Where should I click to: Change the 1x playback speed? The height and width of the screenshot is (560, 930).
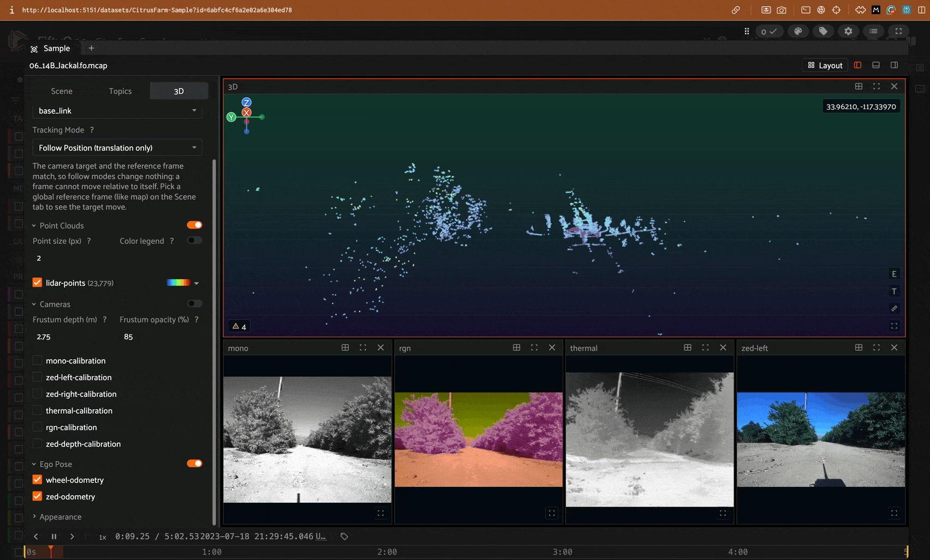102,537
